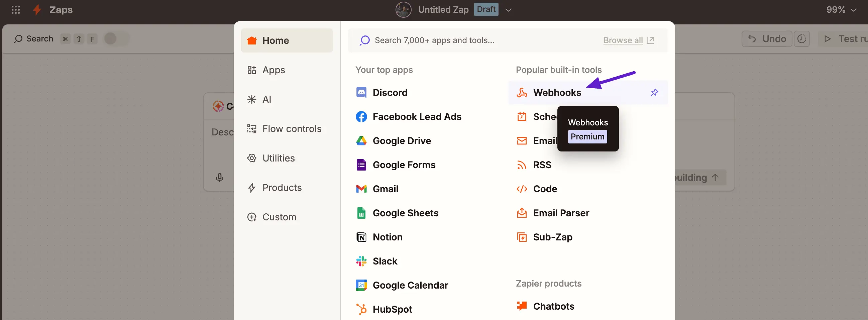Select Code from built-in tools
This screenshot has width=868, height=320.
(x=545, y=189)
